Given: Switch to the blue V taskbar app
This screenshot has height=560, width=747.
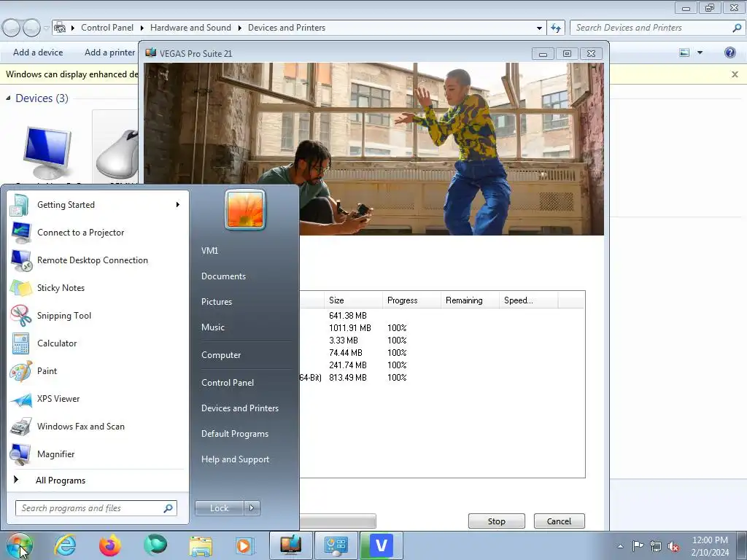Looking at the screenshot, I should click(381, 545).
